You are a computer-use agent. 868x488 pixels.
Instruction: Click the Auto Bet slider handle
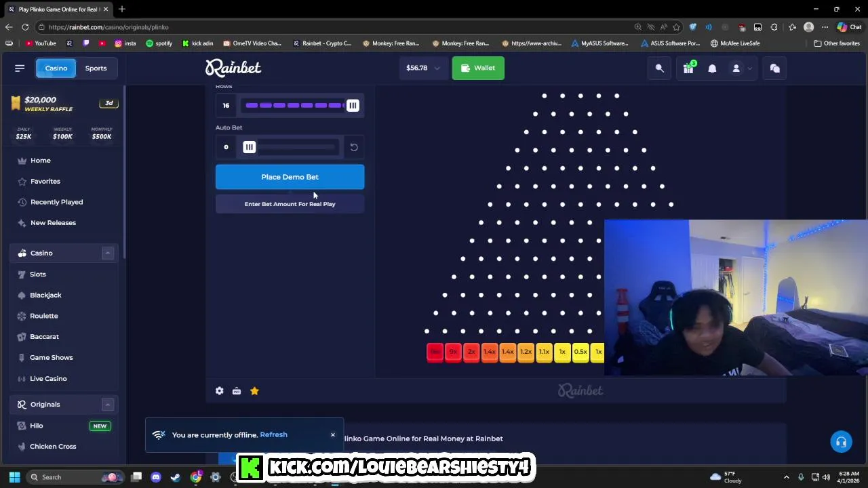[250, 147]
